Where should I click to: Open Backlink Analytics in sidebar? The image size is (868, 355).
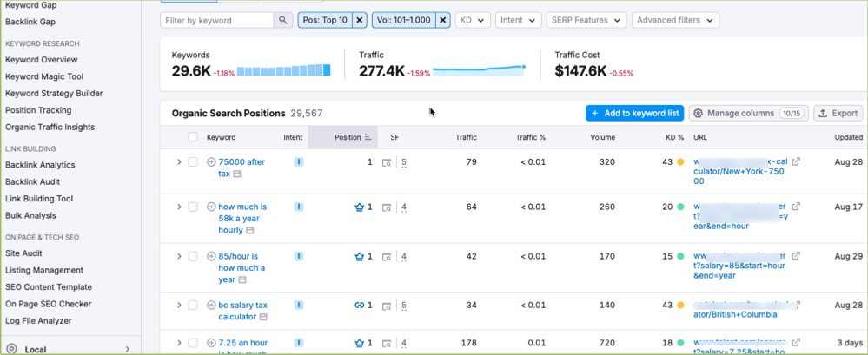40,165
